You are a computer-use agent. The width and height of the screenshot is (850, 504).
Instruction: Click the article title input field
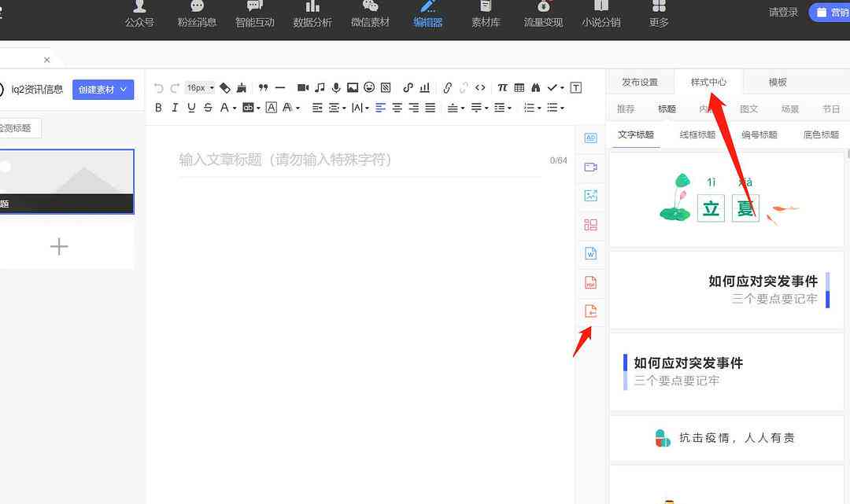[x=360, y=160]
